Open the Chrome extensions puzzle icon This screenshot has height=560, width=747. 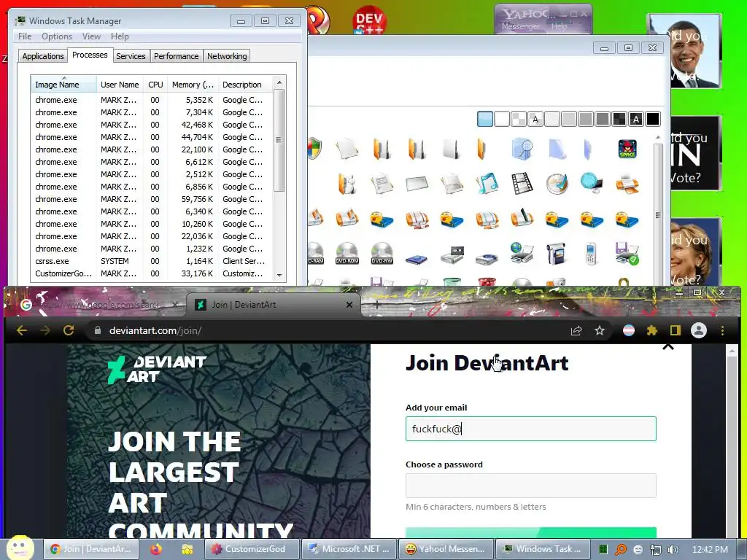coord(651,330)
